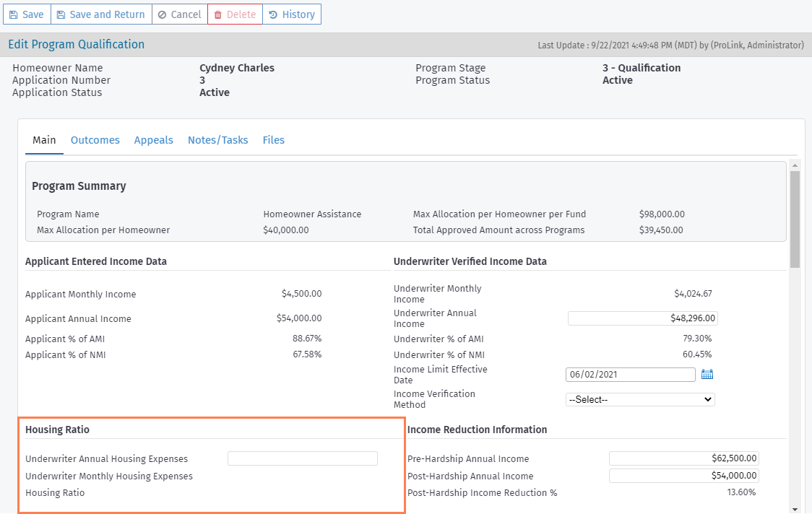This screenshot has height=514, width=812.
Task: Click the scrollbar up arrow
Action: coord(795,165)
